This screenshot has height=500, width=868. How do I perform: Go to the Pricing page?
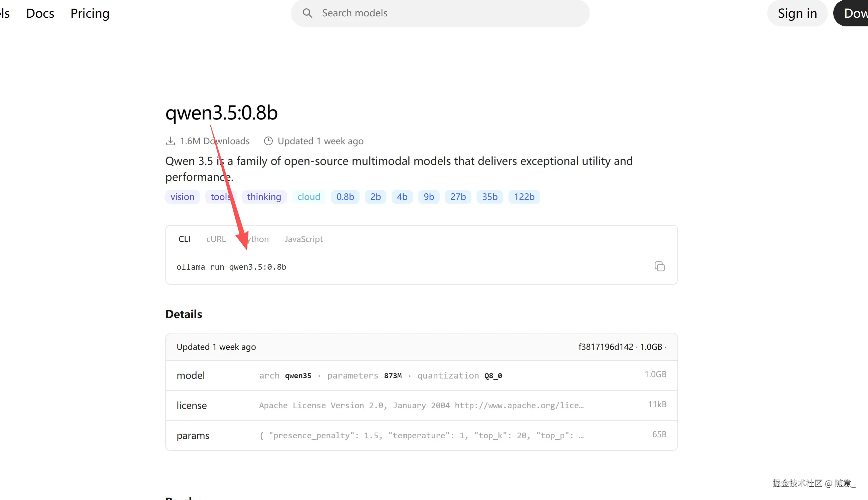90,13
